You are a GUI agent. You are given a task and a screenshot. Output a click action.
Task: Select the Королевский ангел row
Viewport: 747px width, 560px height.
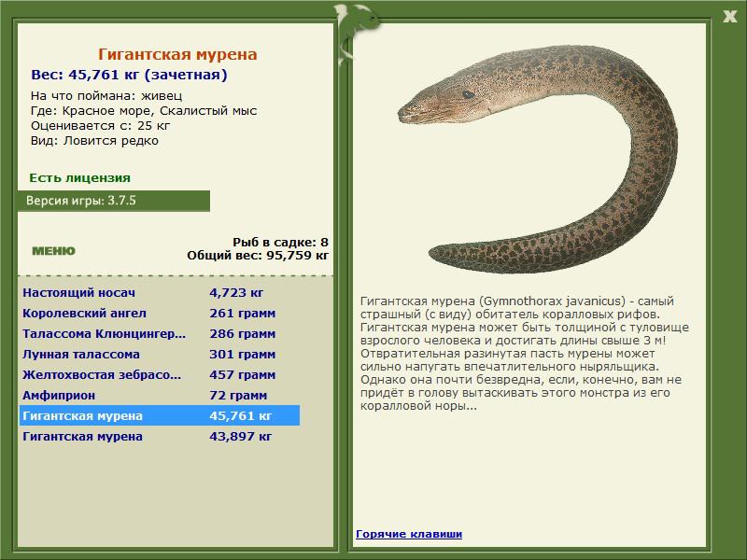pos(160,313)
